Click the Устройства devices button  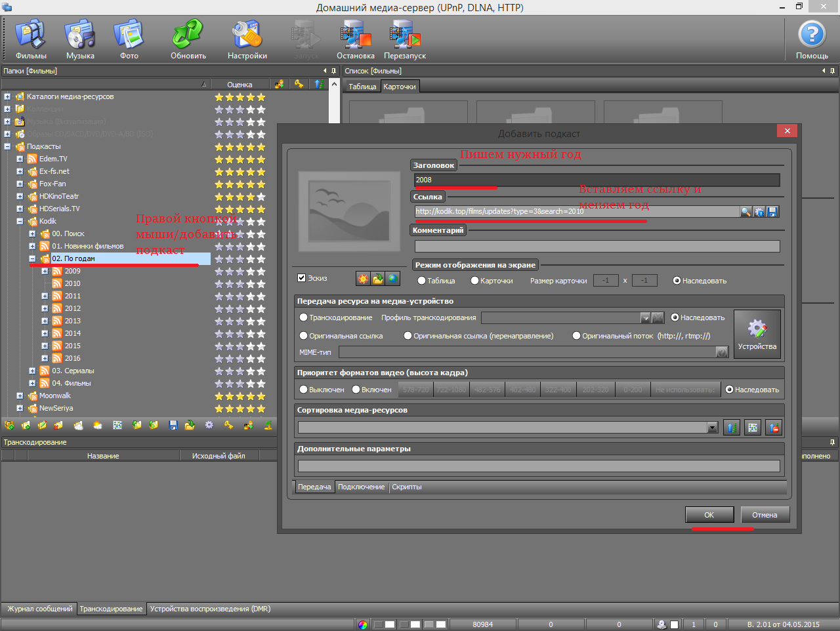point(757,335)
